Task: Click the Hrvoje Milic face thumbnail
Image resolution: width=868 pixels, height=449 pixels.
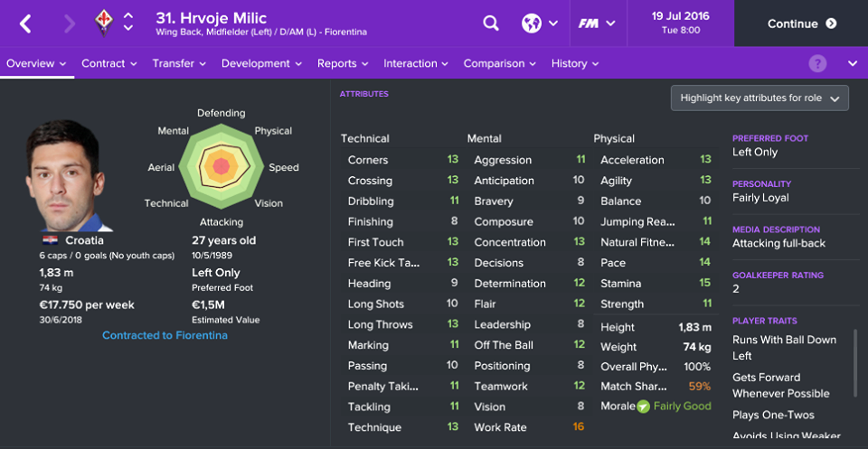Action: click(x=68, y=176)
